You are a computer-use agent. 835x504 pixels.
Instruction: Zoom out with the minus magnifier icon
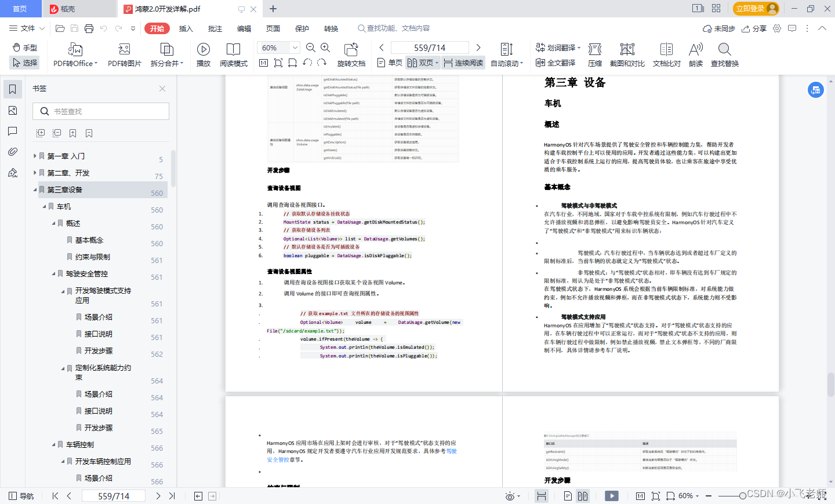click(311, 48)
